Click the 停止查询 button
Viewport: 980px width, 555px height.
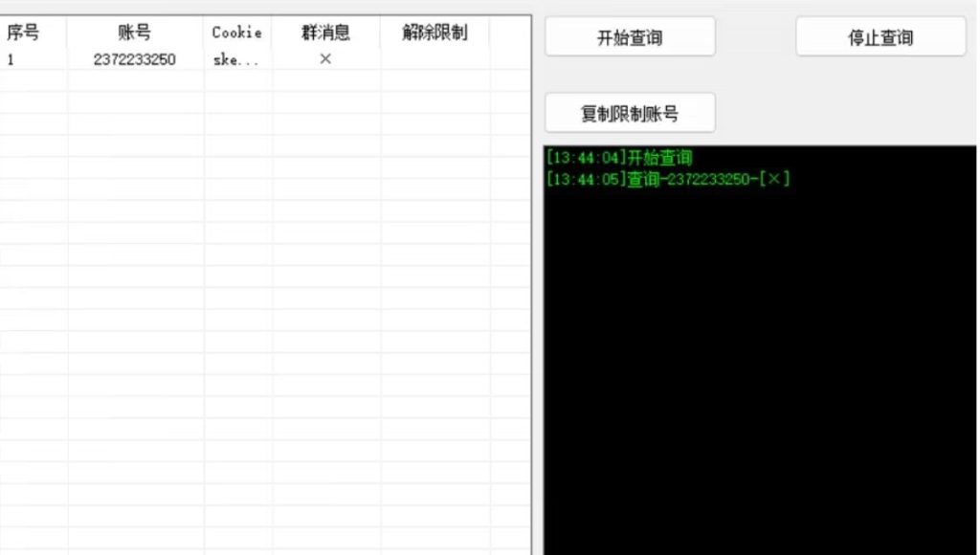[x=880, y=37]
